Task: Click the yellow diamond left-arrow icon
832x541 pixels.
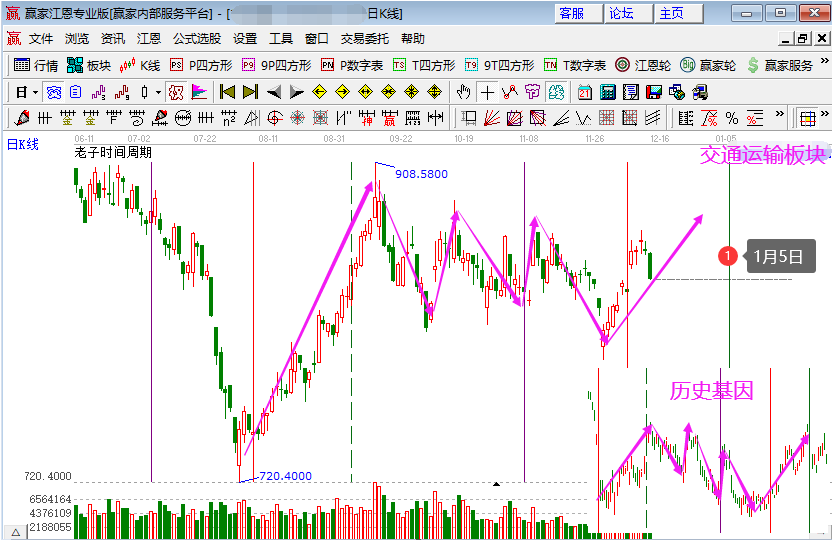Action: (319, 92)
